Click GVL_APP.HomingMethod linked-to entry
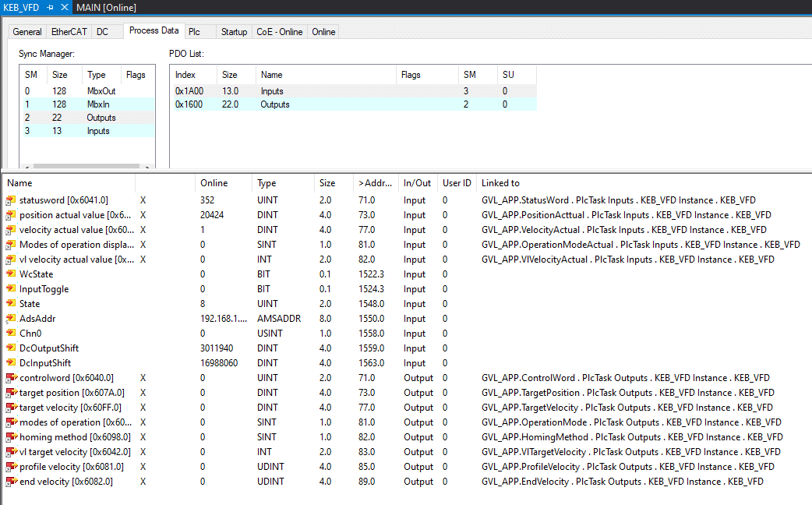 point(632,437)
